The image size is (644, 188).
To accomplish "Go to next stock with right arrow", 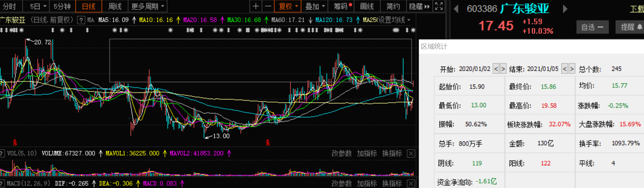I will [x=565, y=9].
